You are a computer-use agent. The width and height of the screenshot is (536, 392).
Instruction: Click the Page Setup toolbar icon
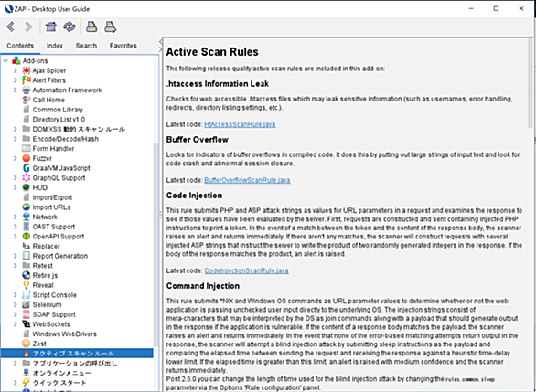[x=110, y=26]
